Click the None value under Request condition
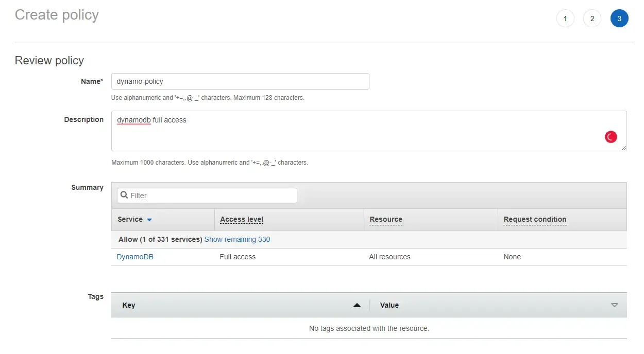The width and height of the screenshot is (644, 354). [x=512, y=257]
